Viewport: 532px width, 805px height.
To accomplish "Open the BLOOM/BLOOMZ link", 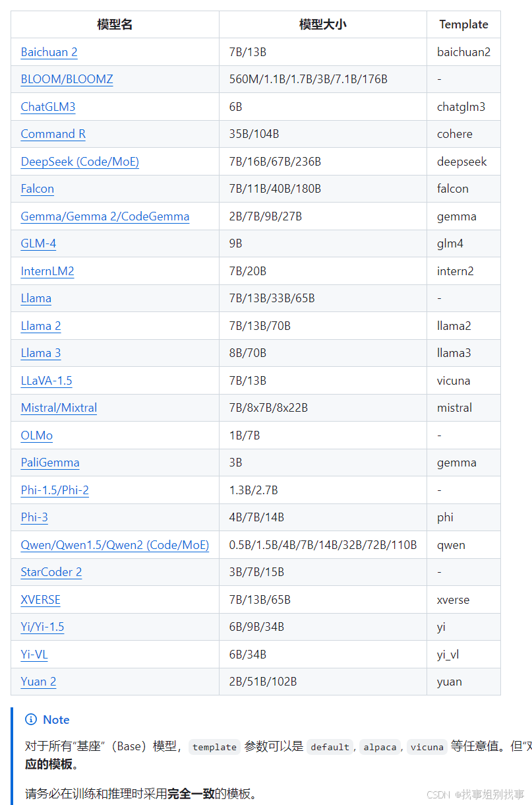I will point(67,79).
